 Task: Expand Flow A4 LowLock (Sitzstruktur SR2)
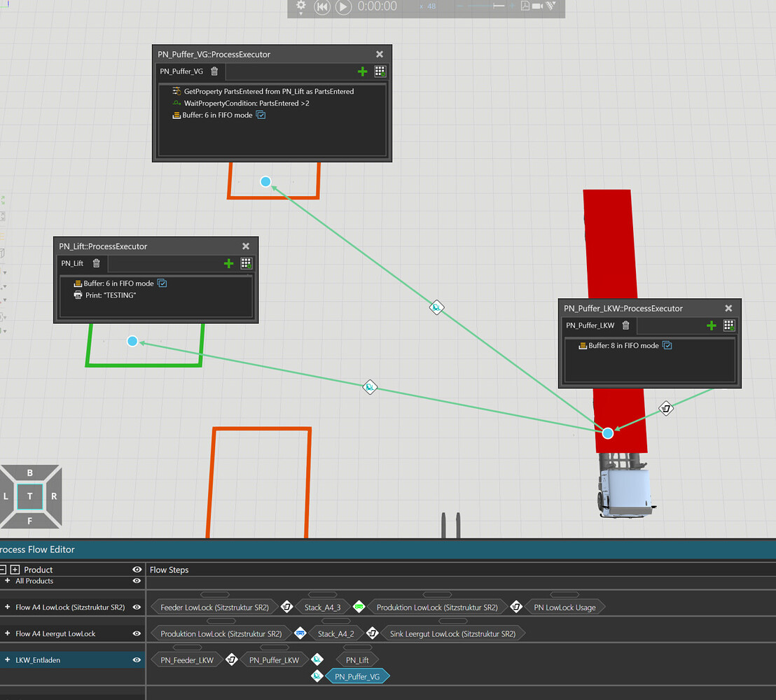(x=6, y=607)
